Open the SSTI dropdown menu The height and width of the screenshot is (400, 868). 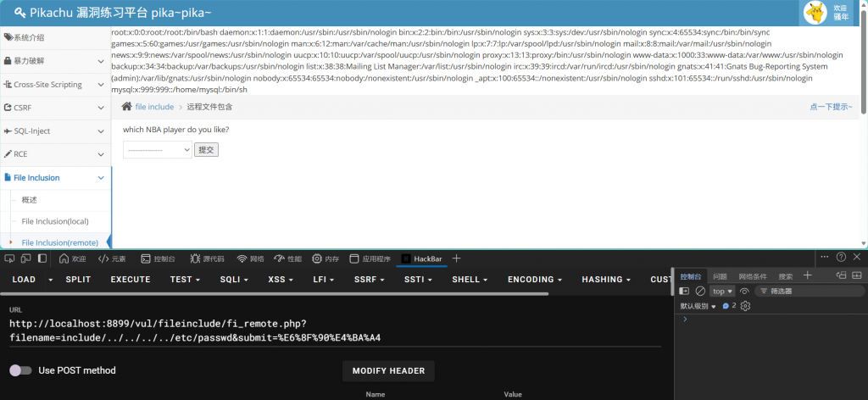(x=419, y=280)
